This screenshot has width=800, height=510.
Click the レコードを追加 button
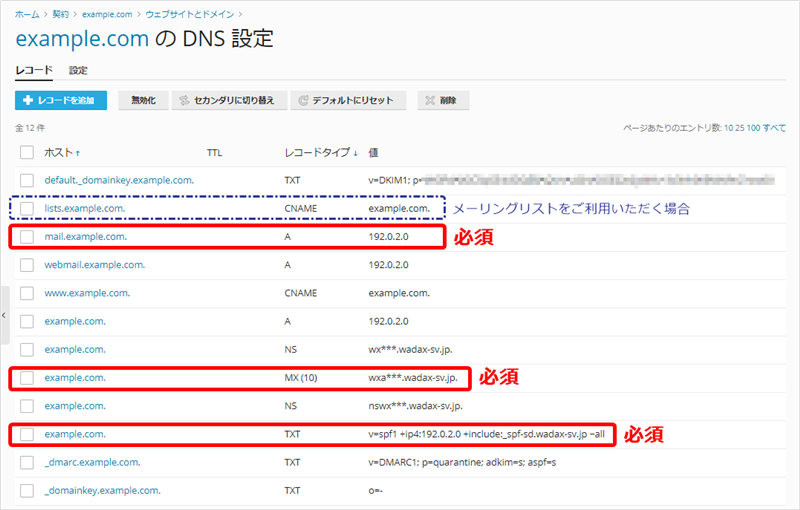point(61,100)
